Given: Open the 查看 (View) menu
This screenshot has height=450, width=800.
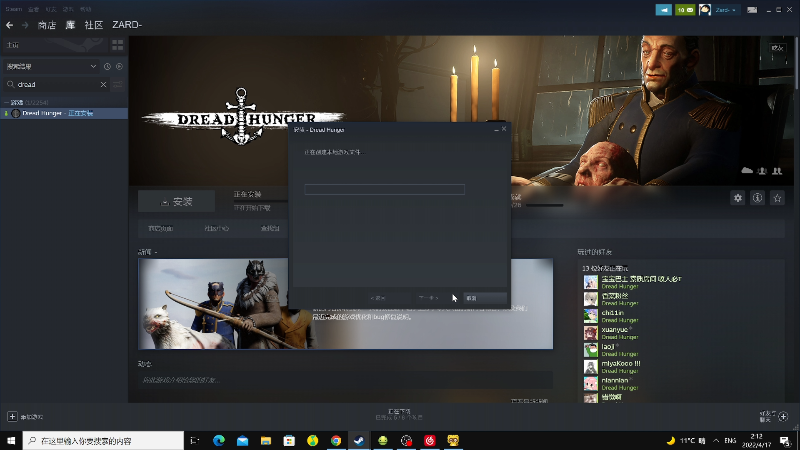Looking at the screenshot, I should pos(34,9).
